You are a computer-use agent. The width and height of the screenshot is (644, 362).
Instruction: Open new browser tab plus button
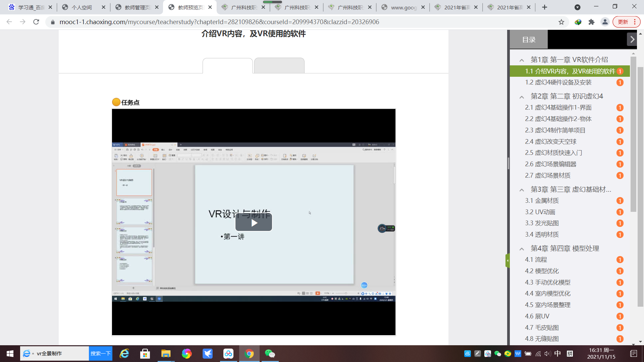point(544,7)
